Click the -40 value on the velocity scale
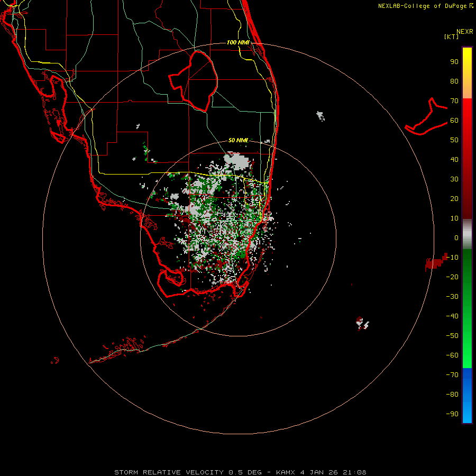This screenshot has width=476, height=476. point(452,316)
